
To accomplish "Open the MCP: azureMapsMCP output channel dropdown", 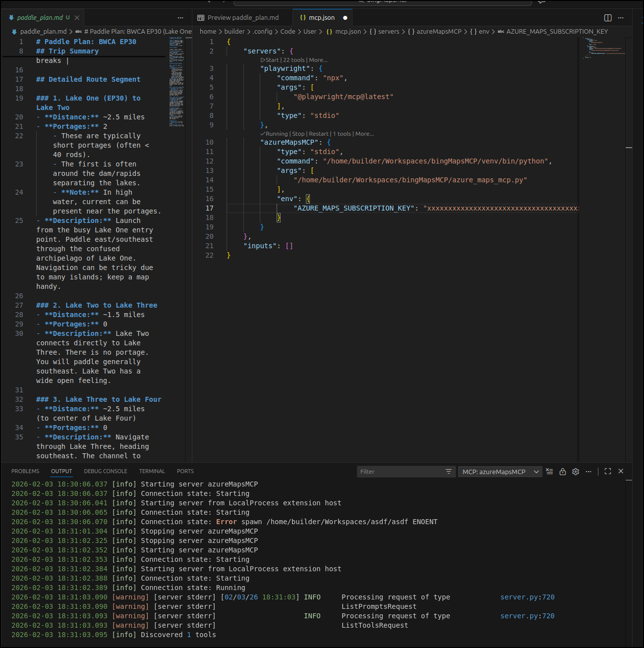I will coord(500,472).
